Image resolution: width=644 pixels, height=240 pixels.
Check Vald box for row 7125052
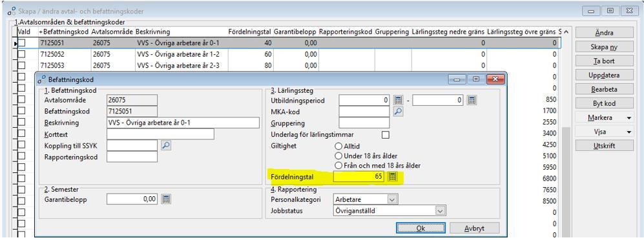(21, 54)
